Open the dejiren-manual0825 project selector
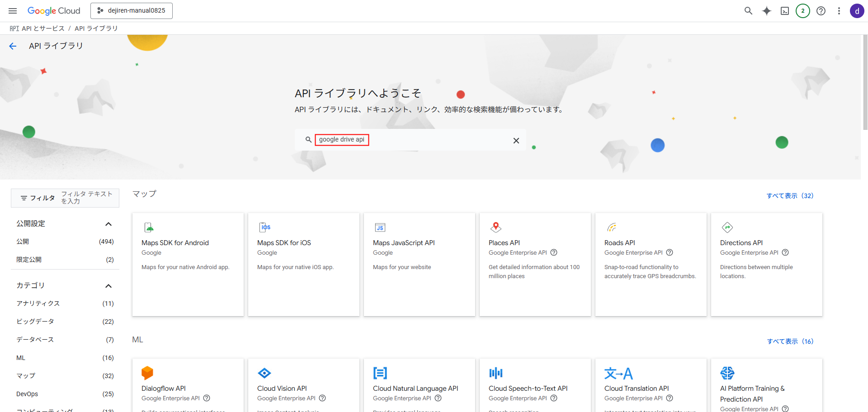The width and height of the screenshot is (868, 412). click(x=132, y=11)
